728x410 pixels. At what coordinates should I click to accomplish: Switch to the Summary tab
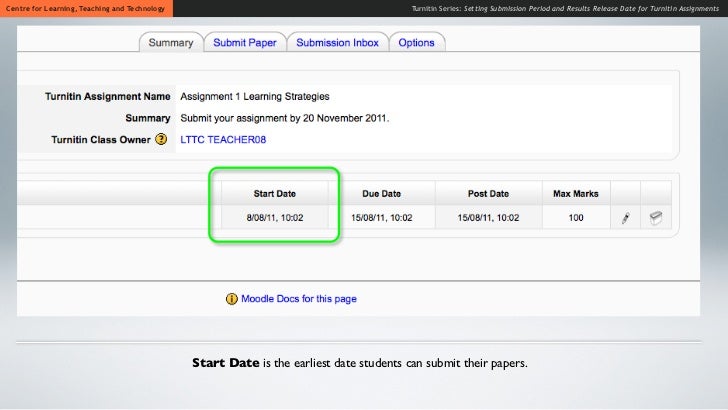pos(171,43)
